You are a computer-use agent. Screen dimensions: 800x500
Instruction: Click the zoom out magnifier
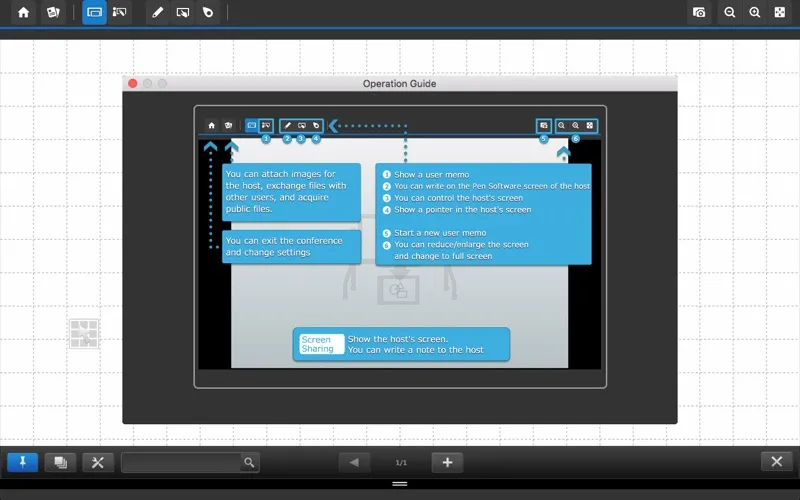click(730, 13)
